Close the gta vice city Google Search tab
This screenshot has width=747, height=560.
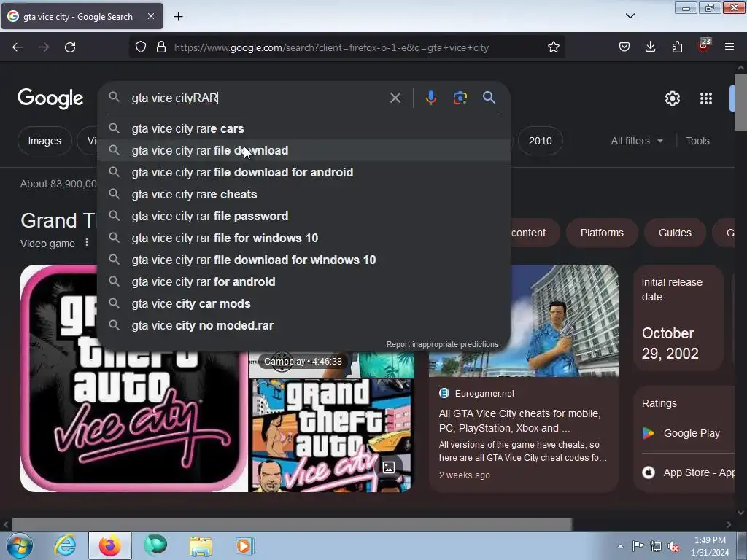tap(150, 16)
